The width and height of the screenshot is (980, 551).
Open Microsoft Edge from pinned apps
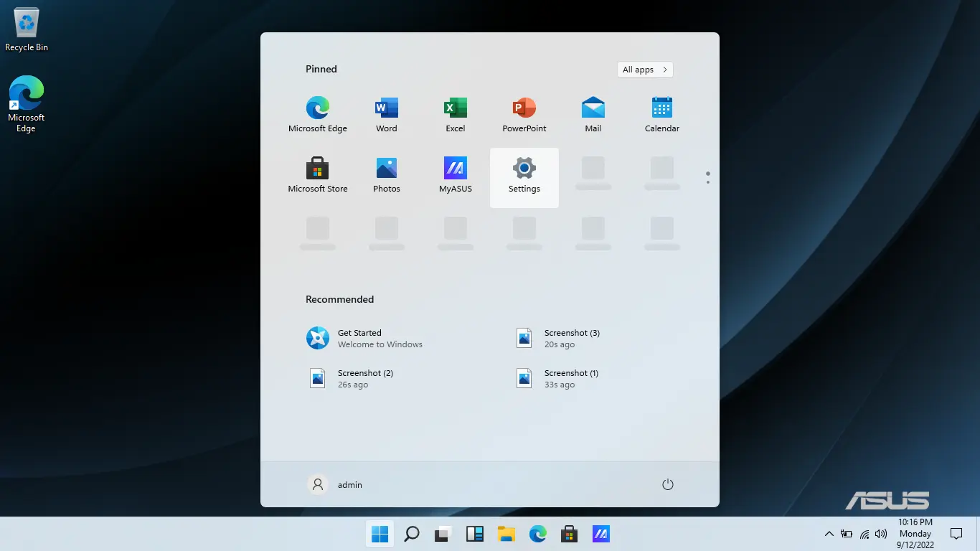(317, 115)
